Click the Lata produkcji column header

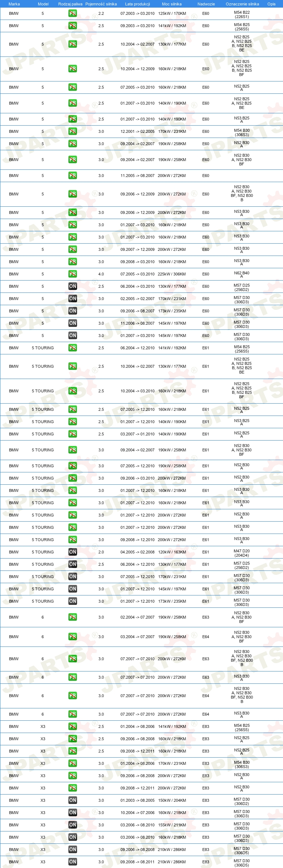click(138, 4)
